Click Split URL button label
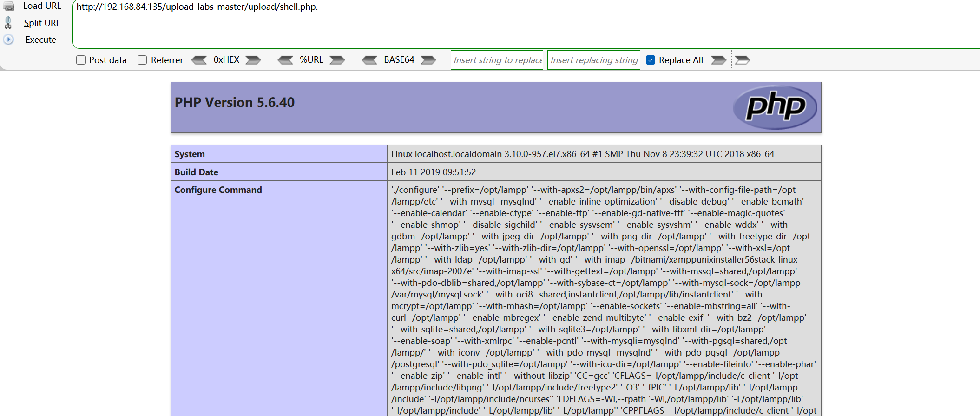This screenshot has height=416, width=980. click(x=42, y=23)
